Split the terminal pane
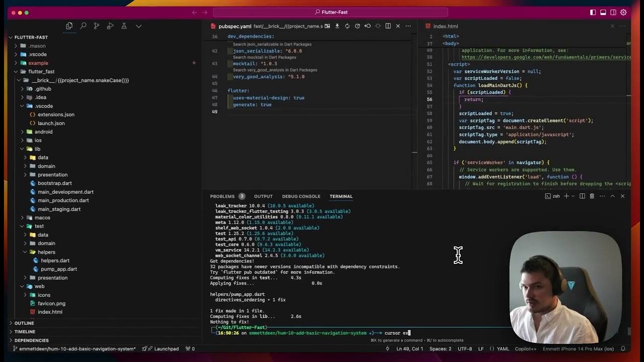This screenshot has height=362, width=644. (x=582, y=196)
